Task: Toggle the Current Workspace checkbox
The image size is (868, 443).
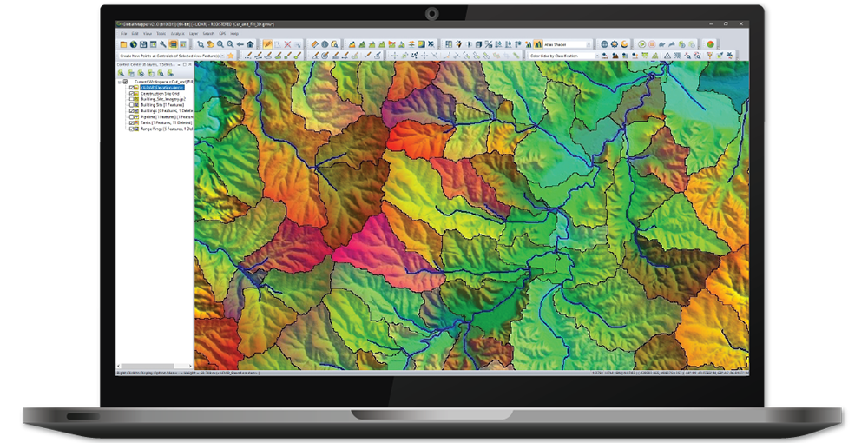Action: point(125,82)
